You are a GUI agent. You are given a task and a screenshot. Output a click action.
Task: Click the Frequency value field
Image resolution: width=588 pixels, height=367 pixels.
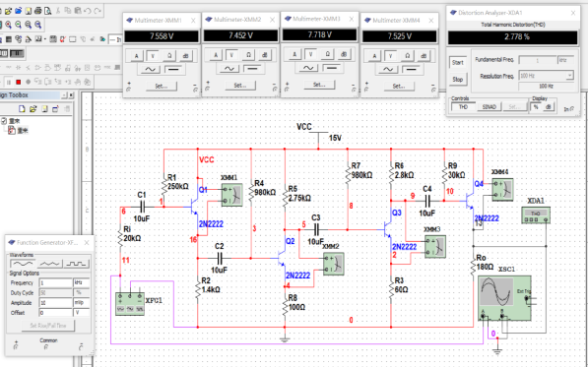(x=55, y=282)
